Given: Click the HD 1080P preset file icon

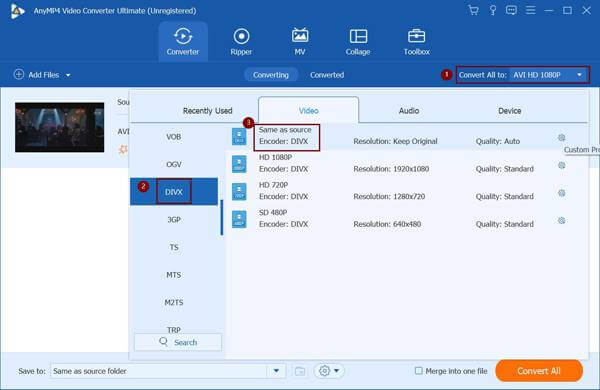Looking at the screenshot, I should coord(239,164).
